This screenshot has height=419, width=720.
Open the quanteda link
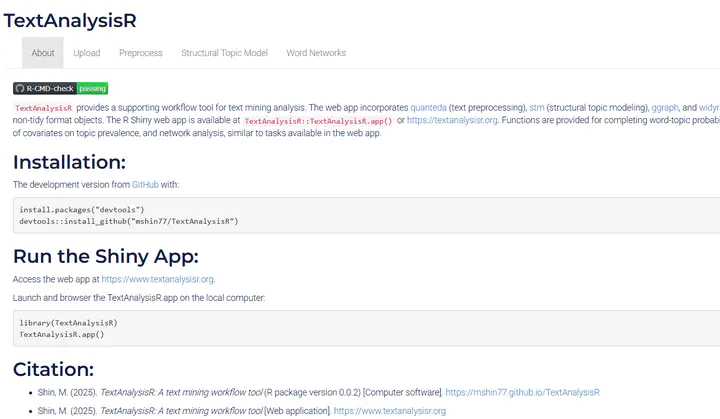click(428, 108)
